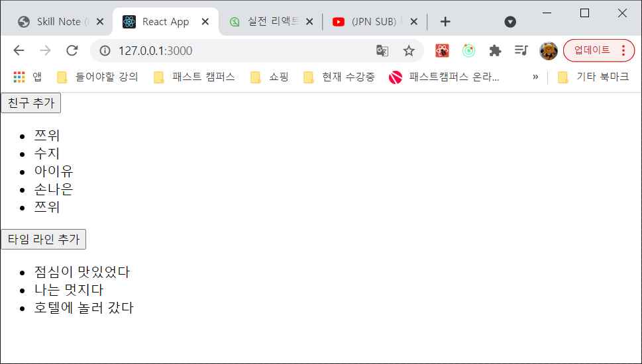Viewport: 642px width, 364px height.
Task: Switch to the JPN SUB YouTube tab
Action: pyautogui.click(x=374, y=22)
